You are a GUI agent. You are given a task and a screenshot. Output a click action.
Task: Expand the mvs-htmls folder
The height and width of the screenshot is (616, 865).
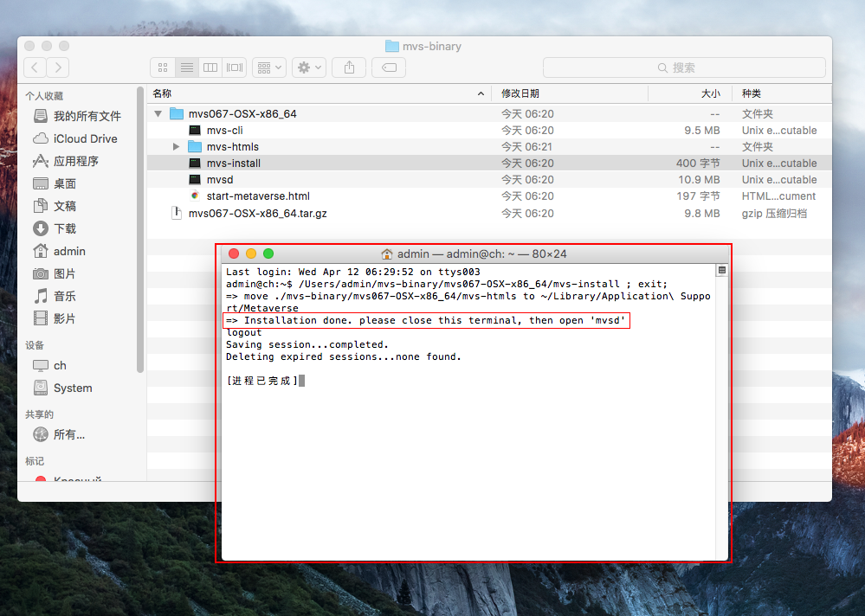(x=176, y=146)
